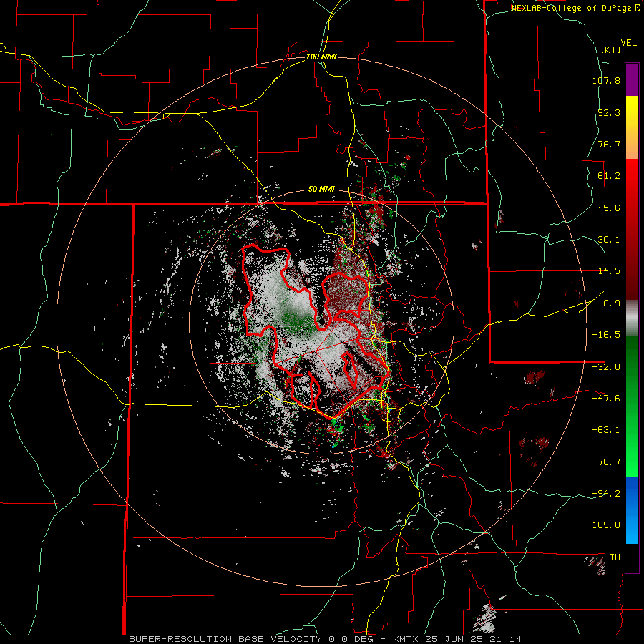Viewport: 644px width, 644px height.
Task: Click the green segment of the color bar
Action: click(632, 406)
